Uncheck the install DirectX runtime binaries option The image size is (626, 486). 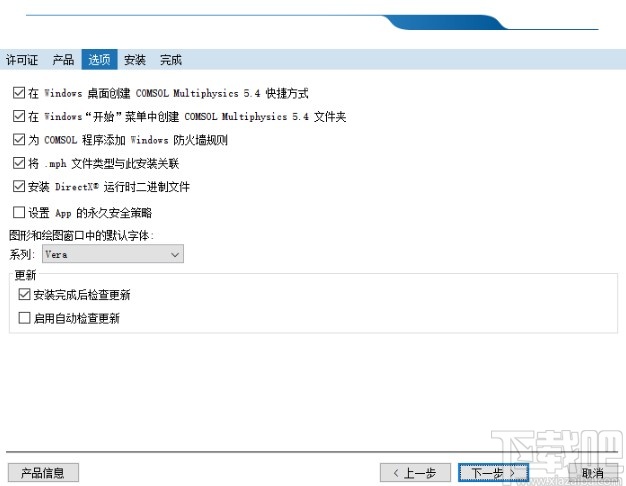(x=19, y=186)
